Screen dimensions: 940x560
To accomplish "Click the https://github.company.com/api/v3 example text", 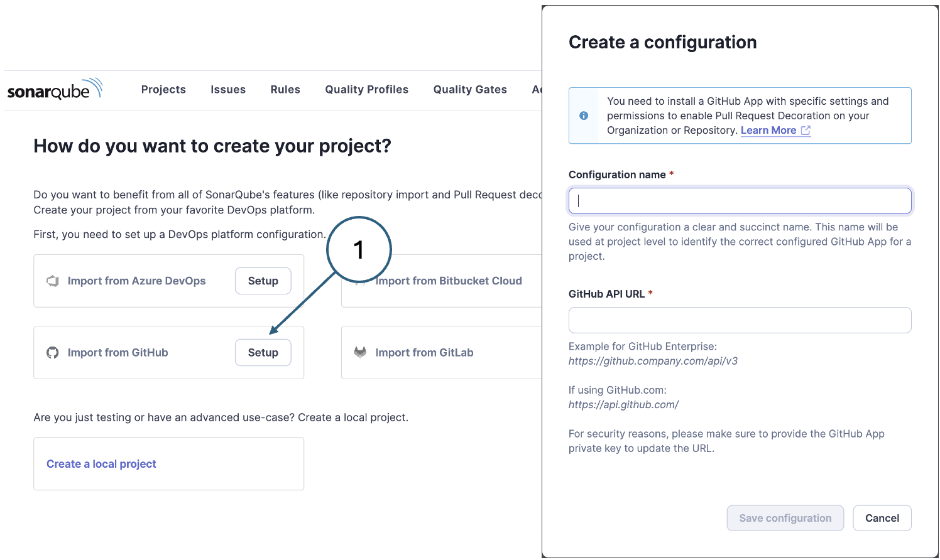I will pos(653,361).
